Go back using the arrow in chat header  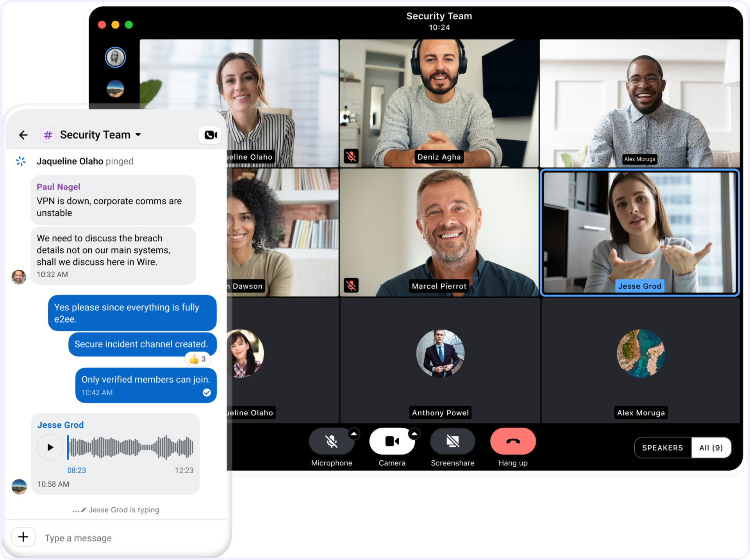(x=23, y=135)
